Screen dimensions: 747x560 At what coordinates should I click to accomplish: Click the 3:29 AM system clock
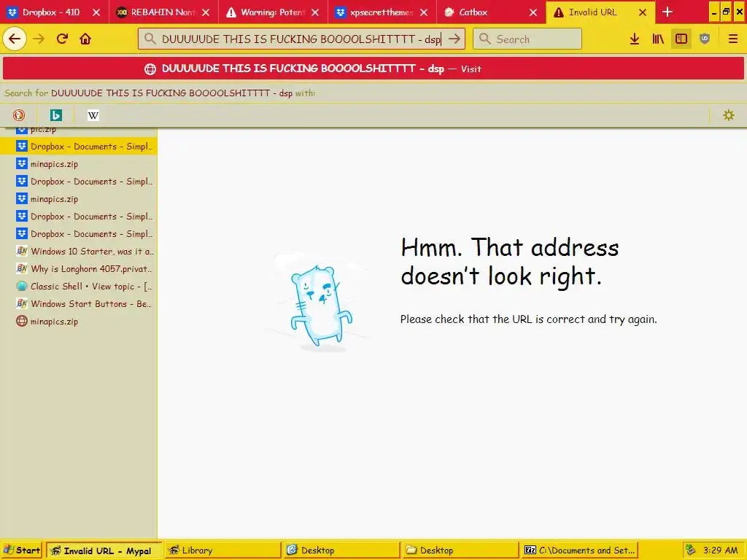click(x=720, y=551)
